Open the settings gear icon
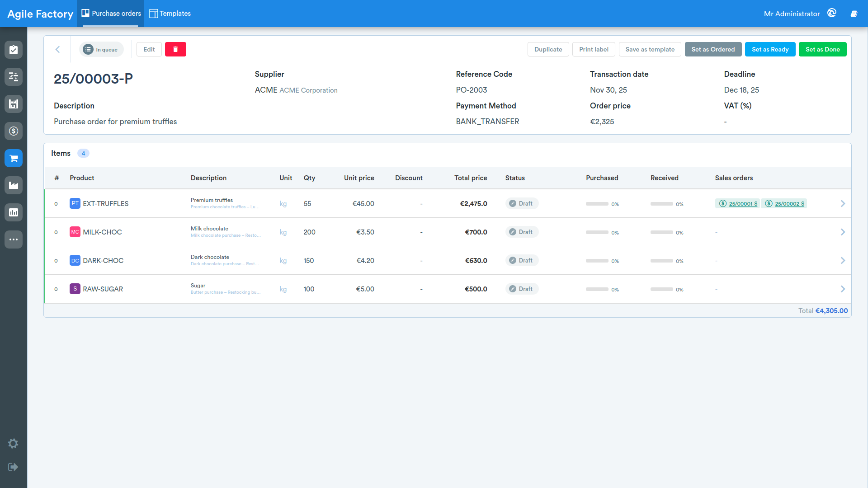Screen dimensions: 868x488 click(x=13, y=444)
